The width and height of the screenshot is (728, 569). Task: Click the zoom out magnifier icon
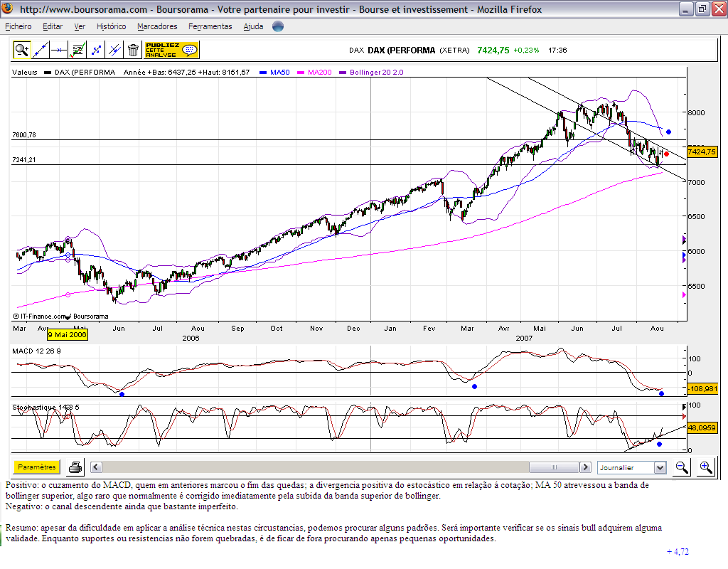point(682,467)
